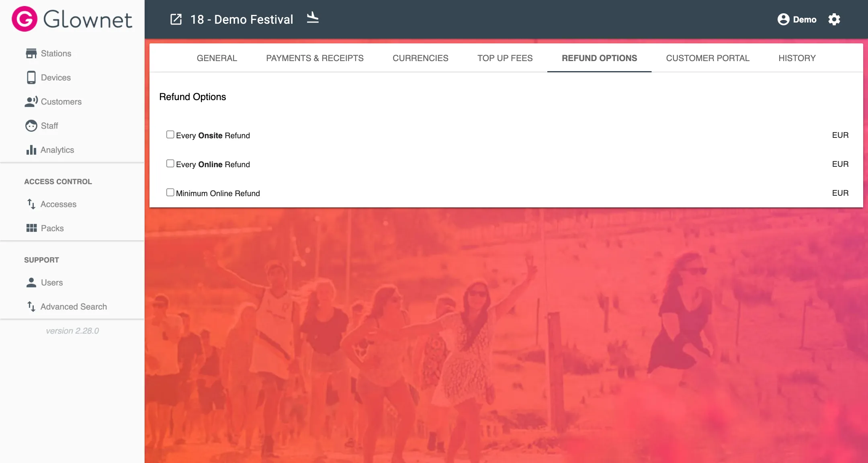Click the Packs grid icon

(31, 228)
